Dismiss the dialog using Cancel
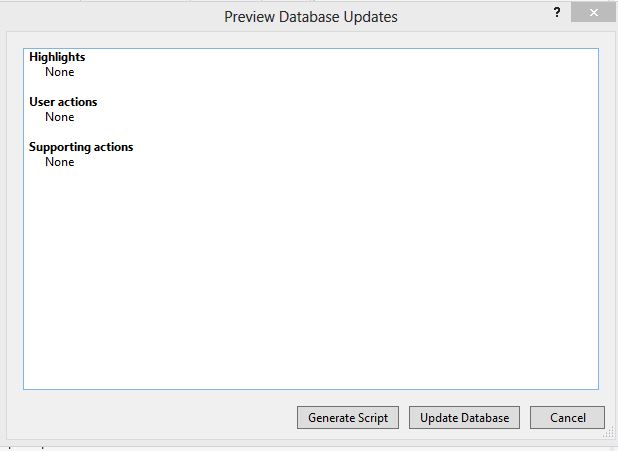Viewport: 618px width, 451px height. coord(568,417)
